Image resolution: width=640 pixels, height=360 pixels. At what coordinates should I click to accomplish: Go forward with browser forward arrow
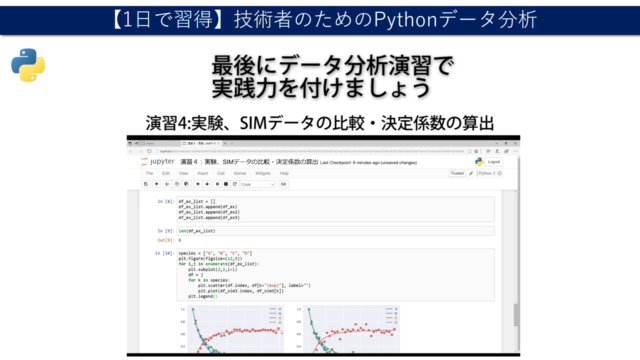tap(140, 151)
